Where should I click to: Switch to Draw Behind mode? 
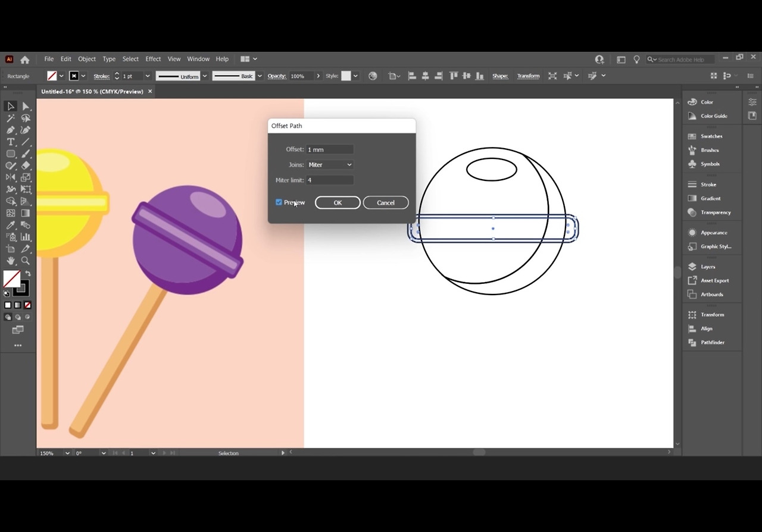(x=17, y=318)
